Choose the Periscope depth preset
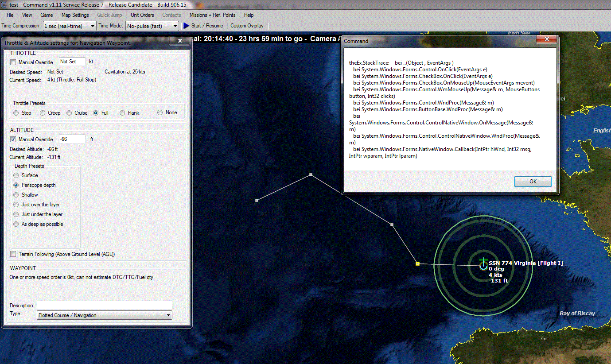Screen dimensions: 611x364 click(x=16, y=185)
